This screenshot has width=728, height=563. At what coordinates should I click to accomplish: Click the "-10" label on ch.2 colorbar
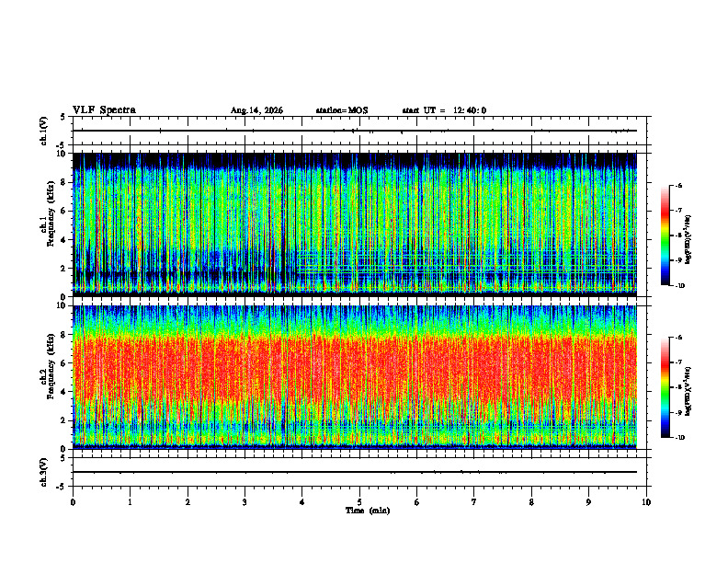click(679, 437)
